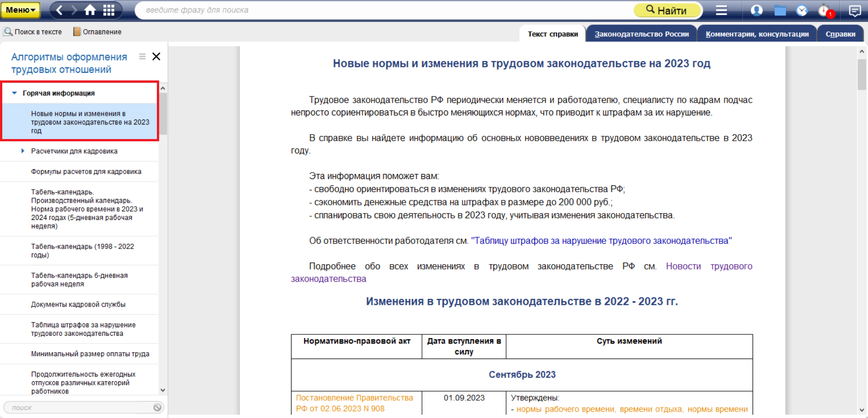The image size is (868, 418).
Task: Open the home page icon
Action: (x=90, y=10)
